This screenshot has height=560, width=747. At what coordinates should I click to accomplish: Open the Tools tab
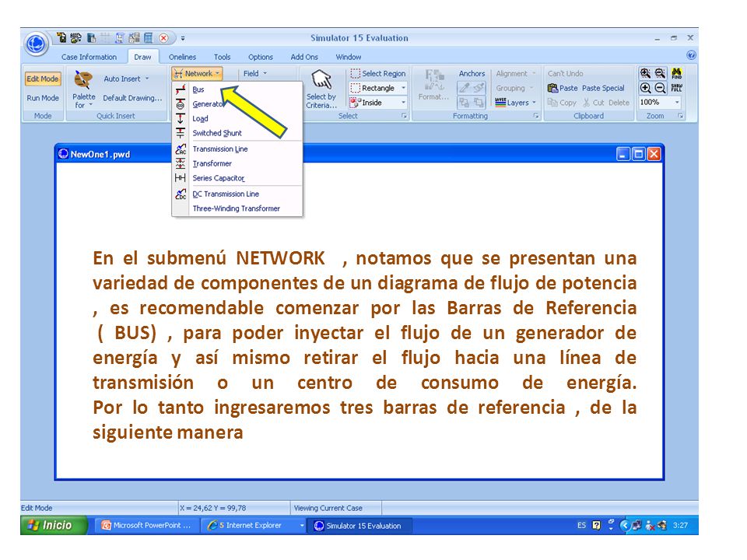pyautogui.click(x=222, y=57)
